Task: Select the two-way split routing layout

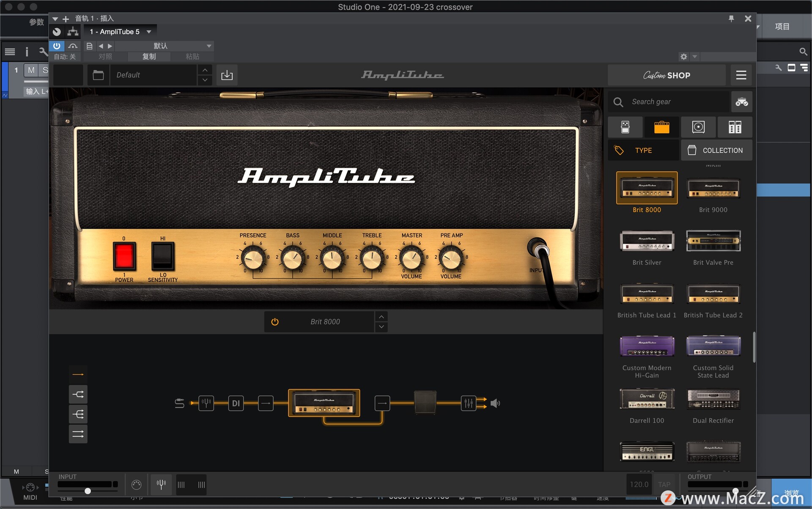Action: pyautogui.click(x=78, y=394)
